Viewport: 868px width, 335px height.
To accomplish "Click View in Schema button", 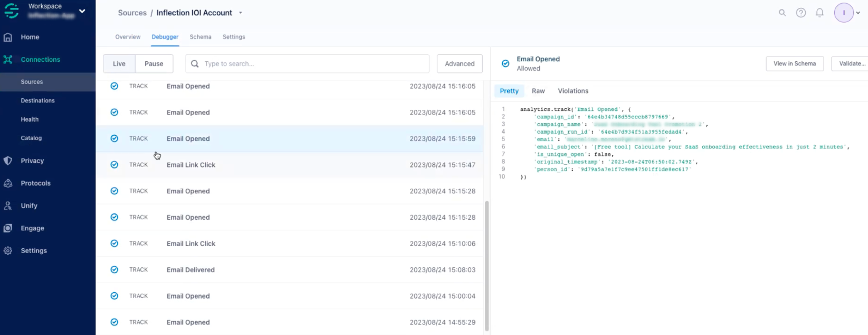I will [x=795, y=63].
